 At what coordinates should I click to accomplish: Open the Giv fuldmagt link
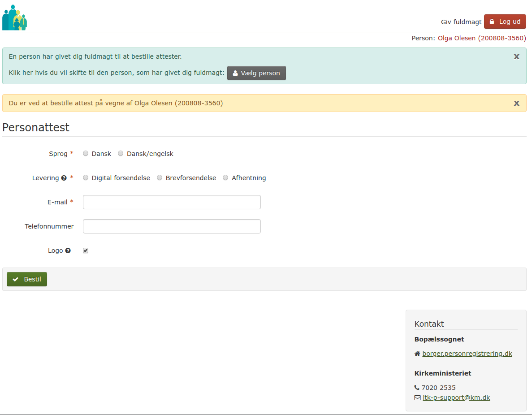(461, 22)
